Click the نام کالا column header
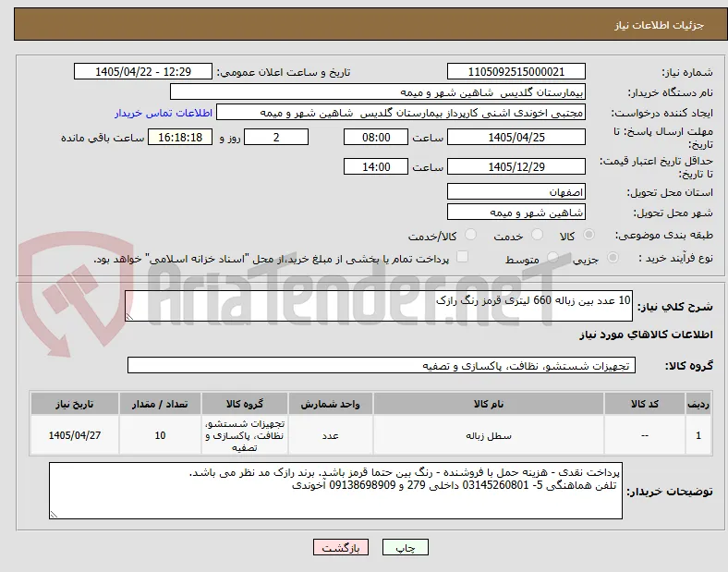728x572 pixels. [489, 404]
